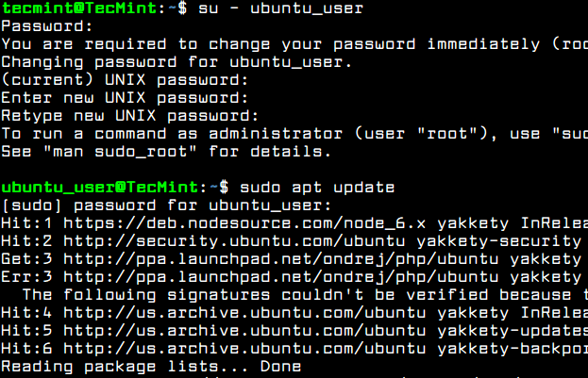Click the "Reading package lists... Done" line
588x378 pixels.
pyautogui.click(x=152, y=366)
